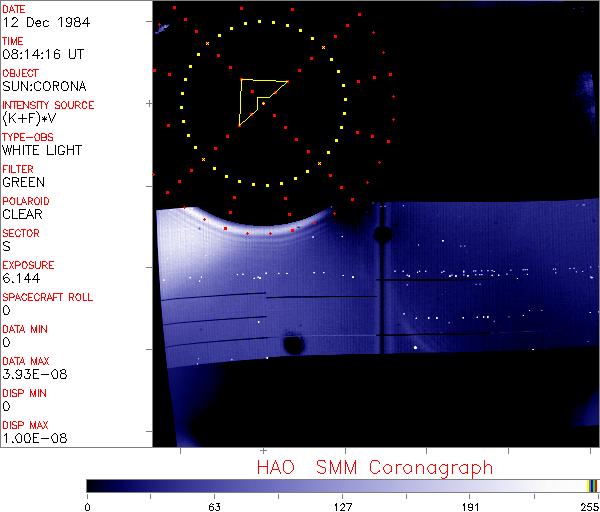
Task: Click the GREEN filter value
Action: 24,182
